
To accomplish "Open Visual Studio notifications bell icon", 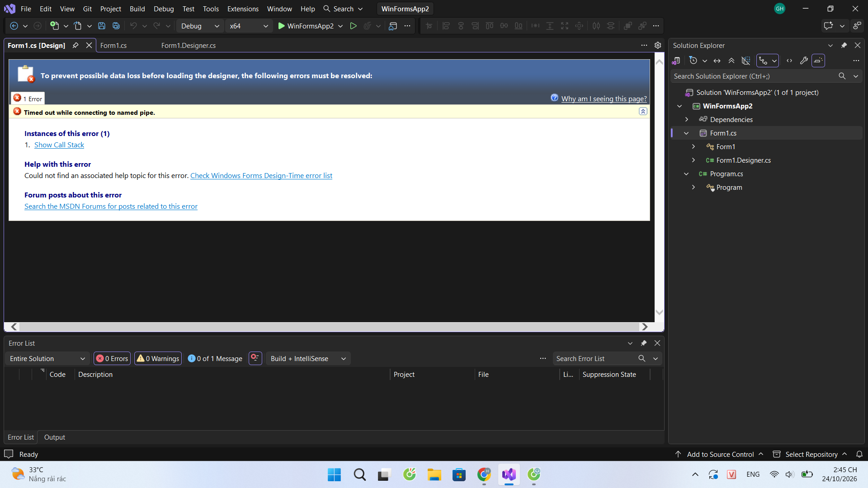I will coord(859,454).
